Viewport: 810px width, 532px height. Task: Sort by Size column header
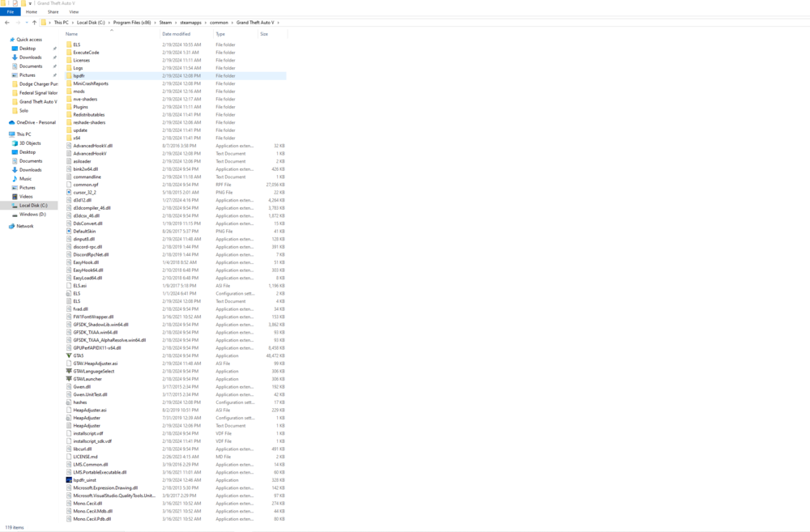tap(264, 34)
